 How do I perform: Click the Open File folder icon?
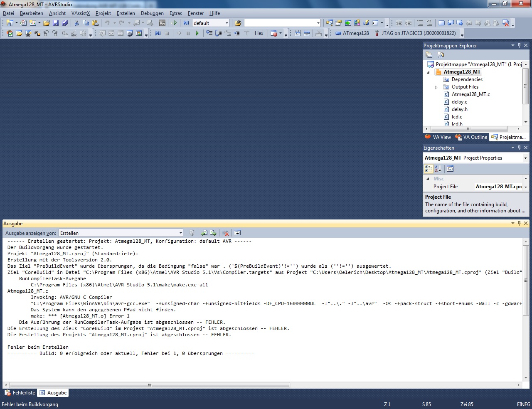47,23
